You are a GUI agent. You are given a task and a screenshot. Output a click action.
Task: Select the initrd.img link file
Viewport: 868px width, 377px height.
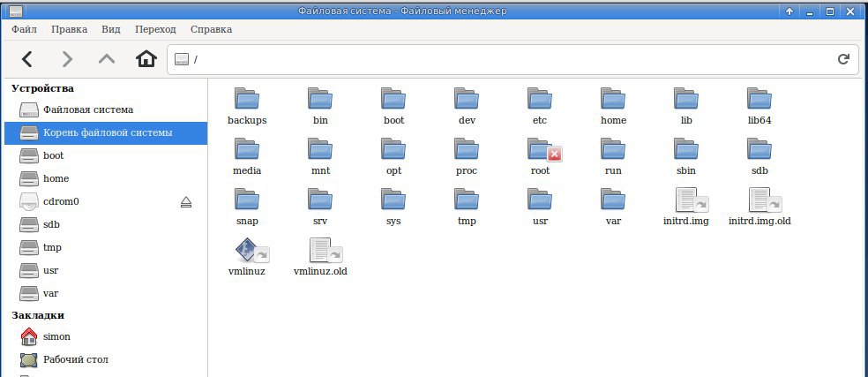686,207
